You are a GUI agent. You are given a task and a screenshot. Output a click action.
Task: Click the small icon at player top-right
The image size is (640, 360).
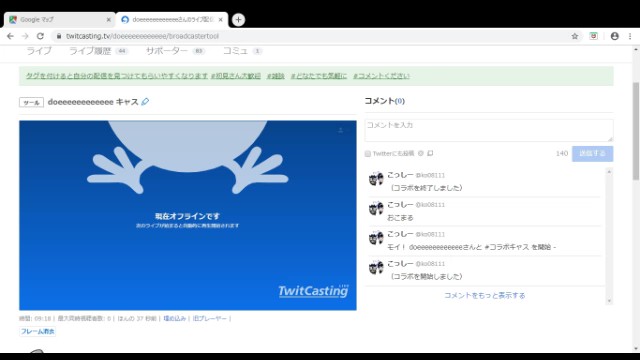click(x=340, y=130)
